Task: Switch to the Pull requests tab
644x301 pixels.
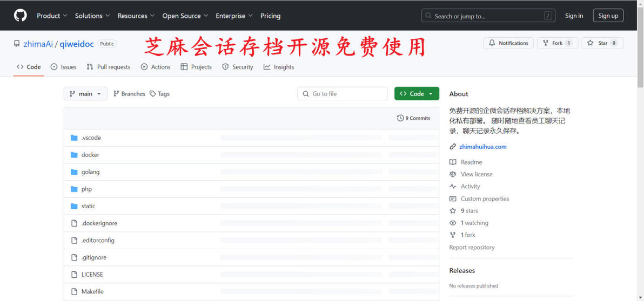Action: pyautogui.click(x=109, y=67)
